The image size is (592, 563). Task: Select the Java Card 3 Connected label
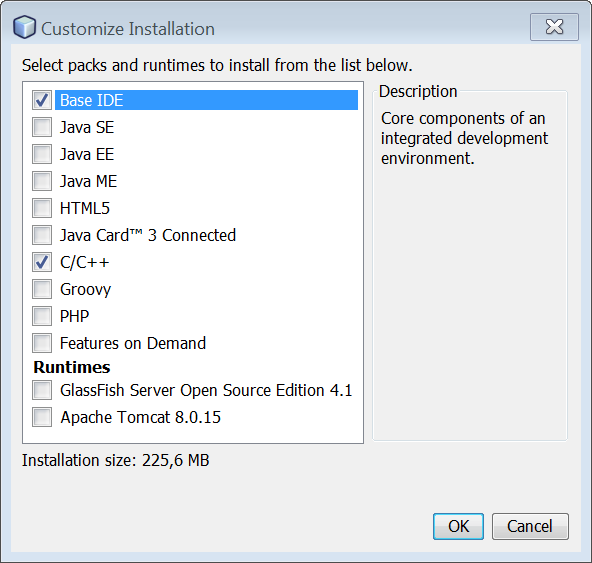tap(148, 235)
